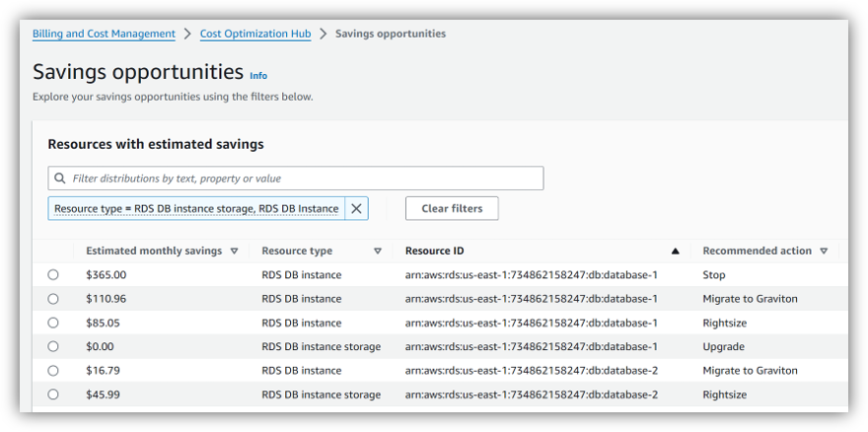Click the $0.00 savings value

click(100, 346)
